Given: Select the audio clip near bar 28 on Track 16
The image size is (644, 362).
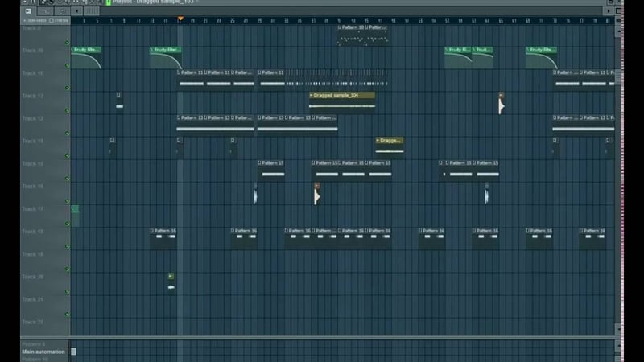Looking at the screenshot, I should click(255, 194).
